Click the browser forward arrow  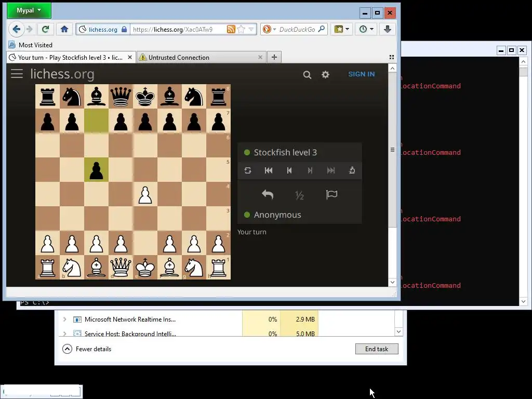(x=30, y=29)
